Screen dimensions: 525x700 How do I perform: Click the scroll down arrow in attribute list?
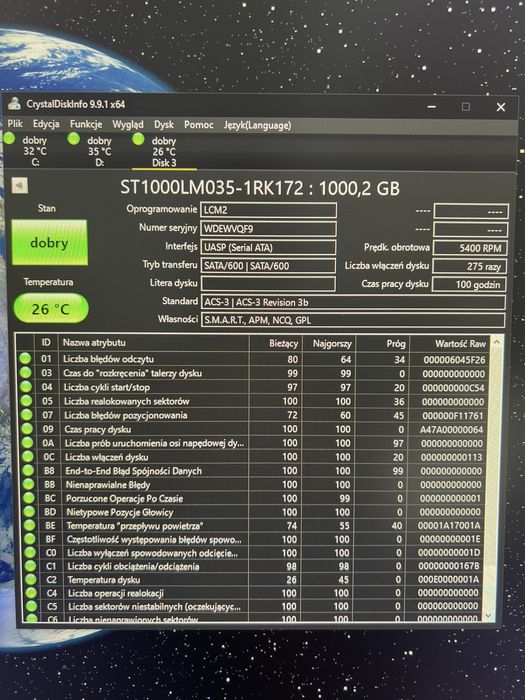point(488,616)
